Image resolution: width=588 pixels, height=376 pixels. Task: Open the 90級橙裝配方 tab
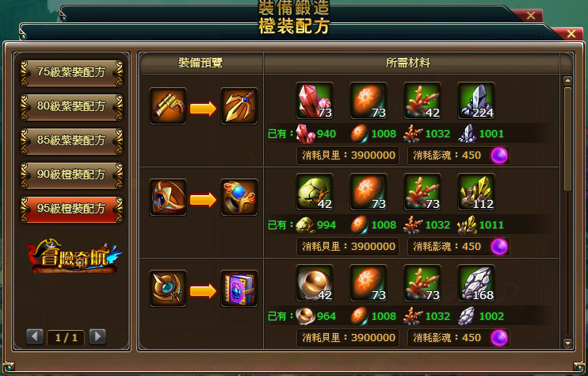[71, 175]
